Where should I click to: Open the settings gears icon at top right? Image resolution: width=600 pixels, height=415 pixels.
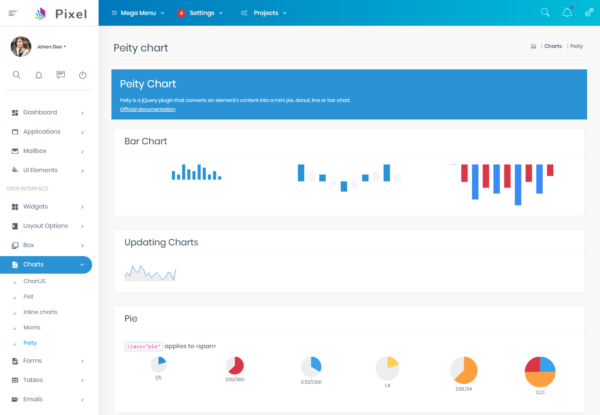[x=589, y=13]
